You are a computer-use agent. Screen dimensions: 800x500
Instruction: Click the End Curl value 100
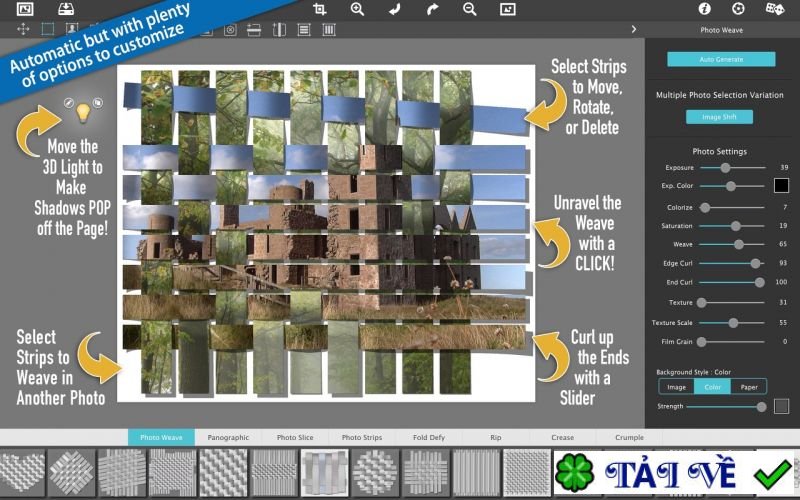(781, 282)
